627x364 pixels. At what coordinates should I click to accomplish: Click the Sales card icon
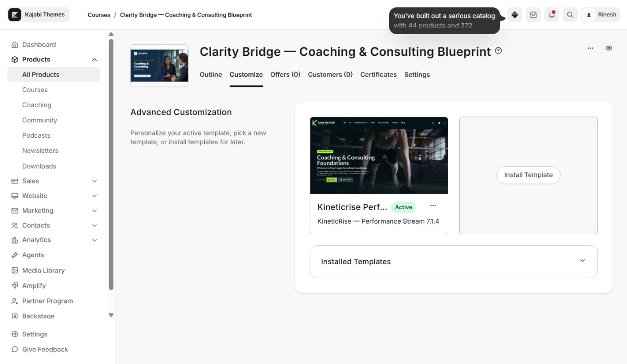(x=15, y=181)
